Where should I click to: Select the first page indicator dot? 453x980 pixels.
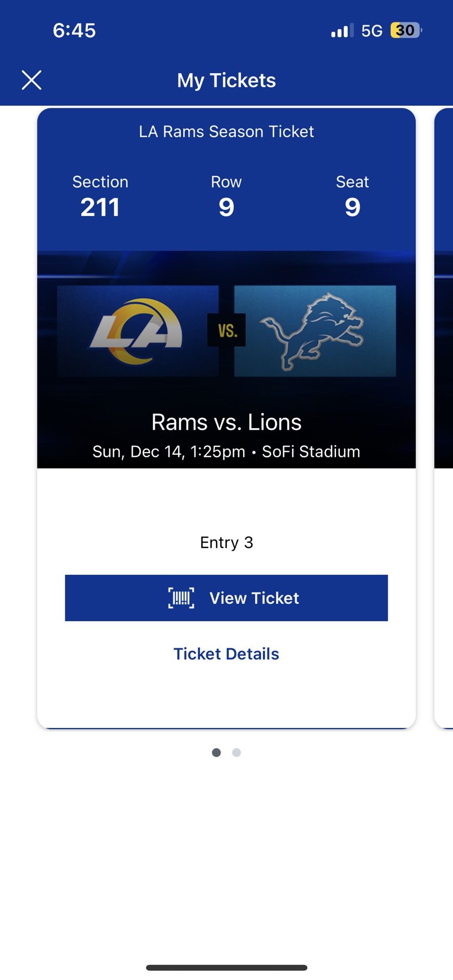pos(216,752)
